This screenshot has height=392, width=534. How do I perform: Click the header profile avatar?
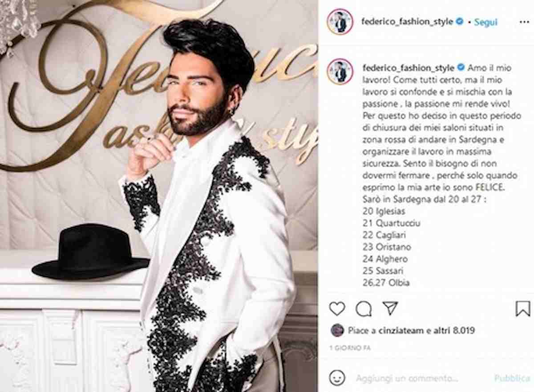pyautogui.click(x=340, y=22)
